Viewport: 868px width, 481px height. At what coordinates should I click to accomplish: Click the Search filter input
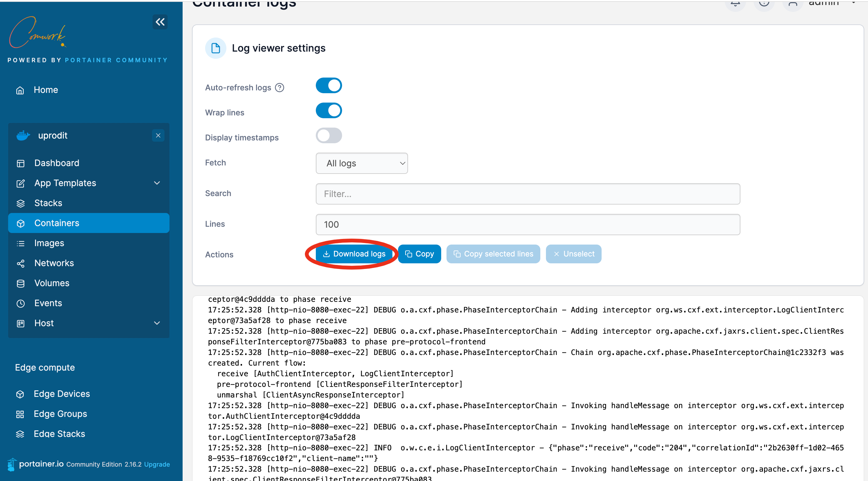527,194
